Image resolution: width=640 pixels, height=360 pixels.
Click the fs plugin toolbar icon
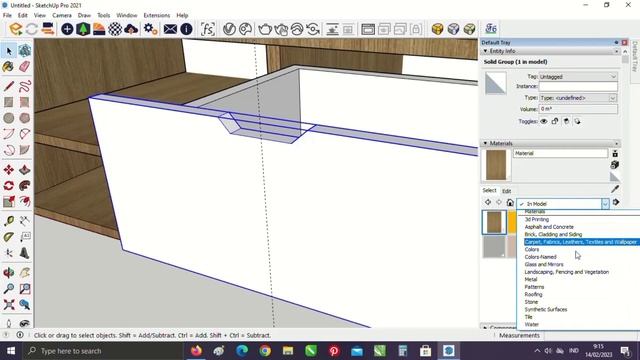(208, 29)
